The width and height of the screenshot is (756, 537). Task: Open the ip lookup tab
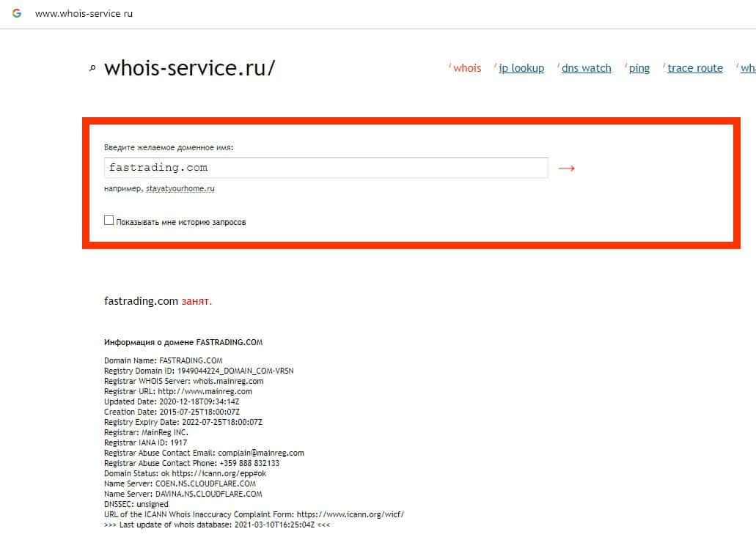click(x=521, y=68)
